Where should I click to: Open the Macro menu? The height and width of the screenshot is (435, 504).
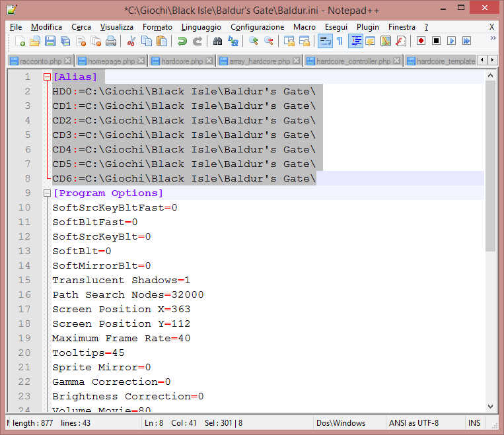[305, 27]
